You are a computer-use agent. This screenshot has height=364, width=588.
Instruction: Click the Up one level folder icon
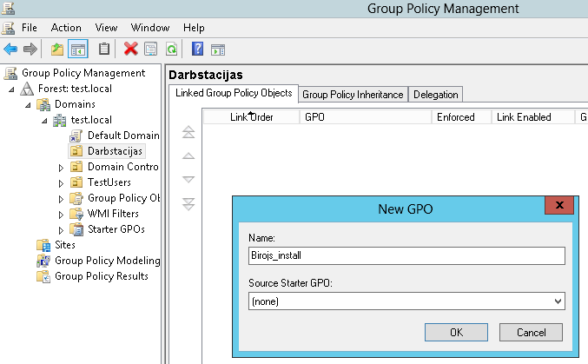[x=57, y=50]
